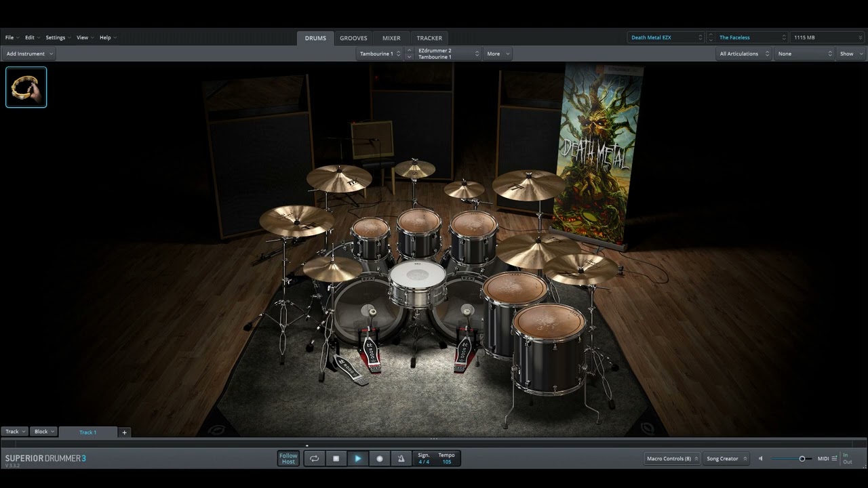Toggle the Follow Host button

tap(288, 459)
